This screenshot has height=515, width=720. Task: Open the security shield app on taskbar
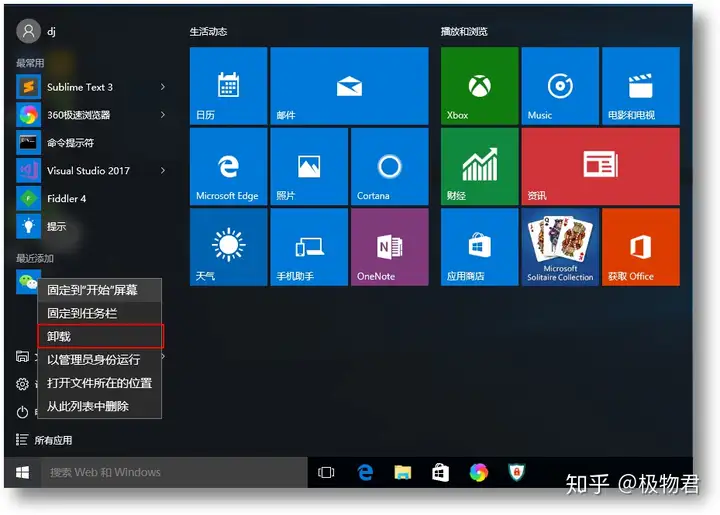click(x=517, y=472)
